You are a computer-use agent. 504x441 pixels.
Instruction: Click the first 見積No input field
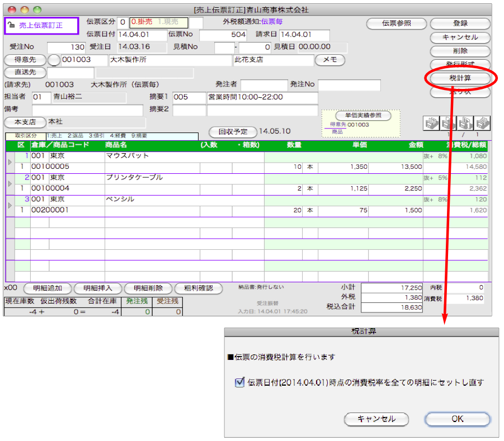224,47
